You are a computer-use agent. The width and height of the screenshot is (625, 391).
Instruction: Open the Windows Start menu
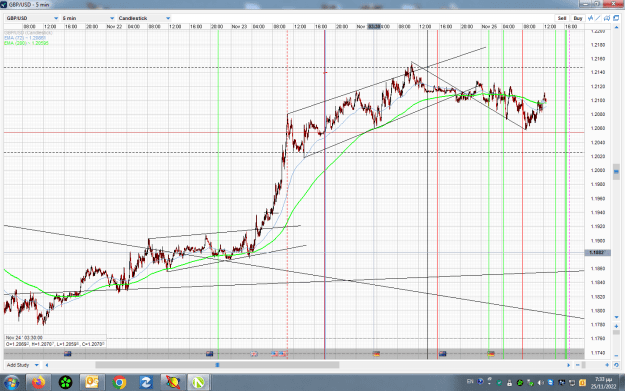[12, 383]
